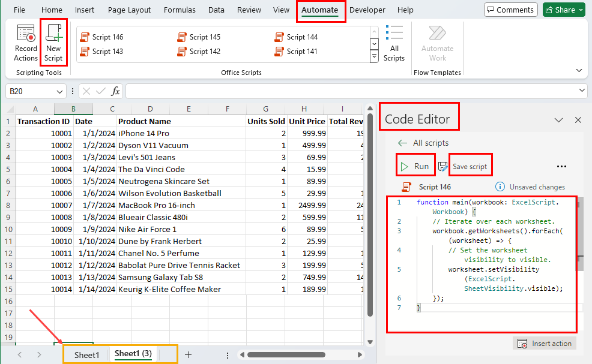
Task: Go to next sheet tab arrow
Action: (39, 354)
